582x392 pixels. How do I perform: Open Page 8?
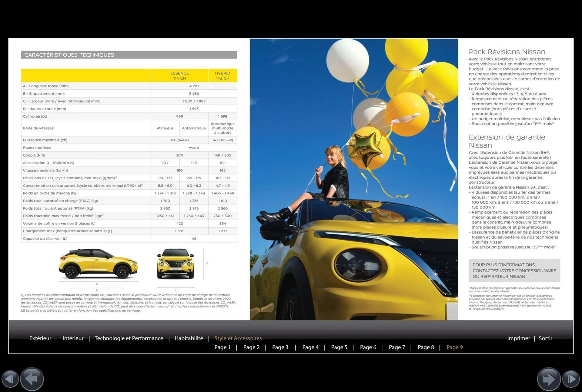click(426, 347)
